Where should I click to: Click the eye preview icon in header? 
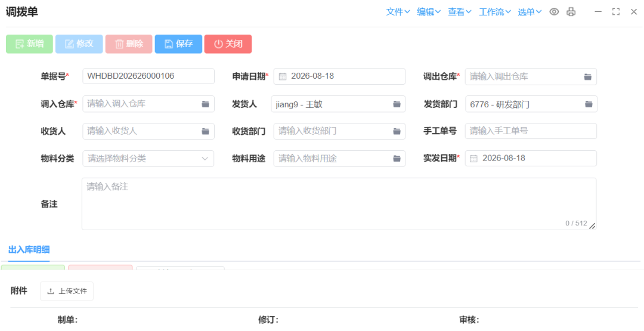554,12
